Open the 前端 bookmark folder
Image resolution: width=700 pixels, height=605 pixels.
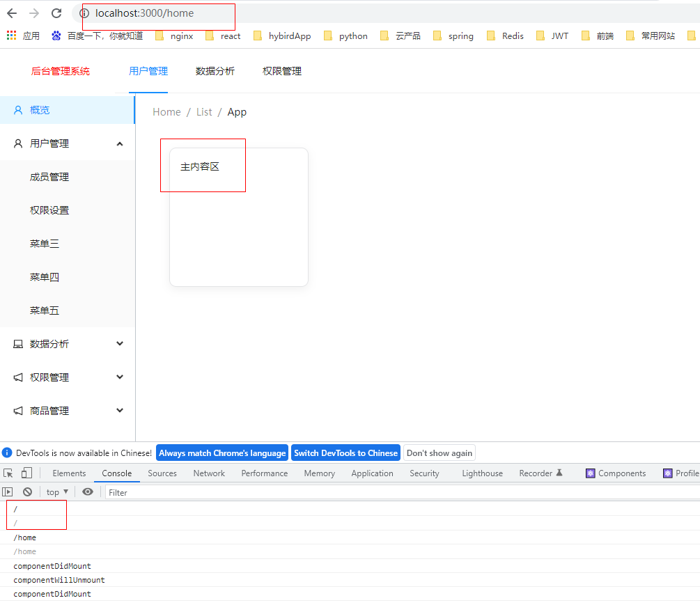[x=598, y=36]
